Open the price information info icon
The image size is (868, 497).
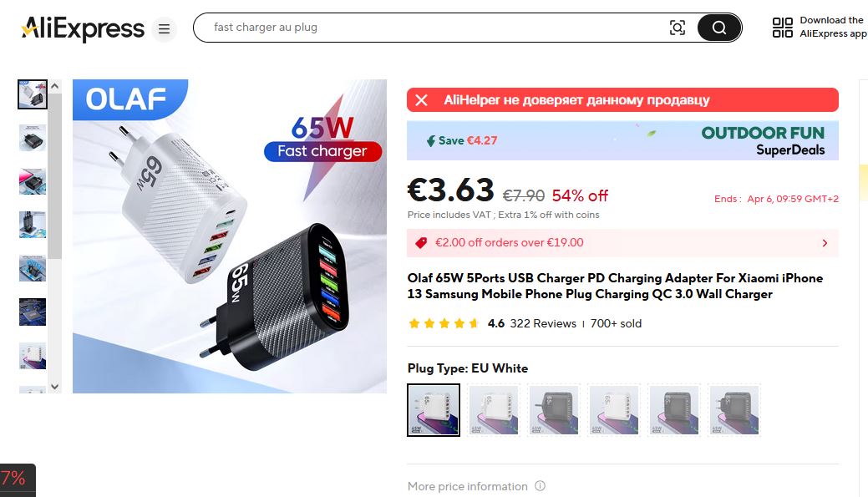pos(540,486)
